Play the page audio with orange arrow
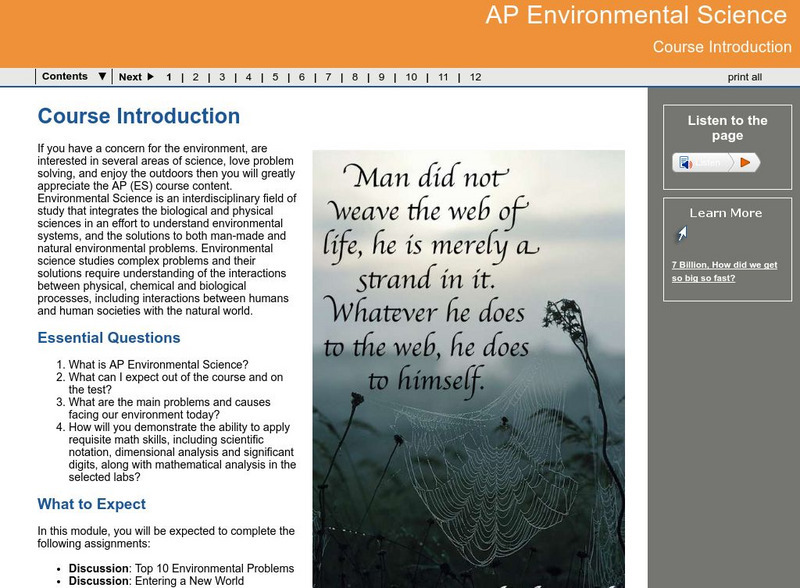This screenshot has width=800, height=588. point(745,163)
